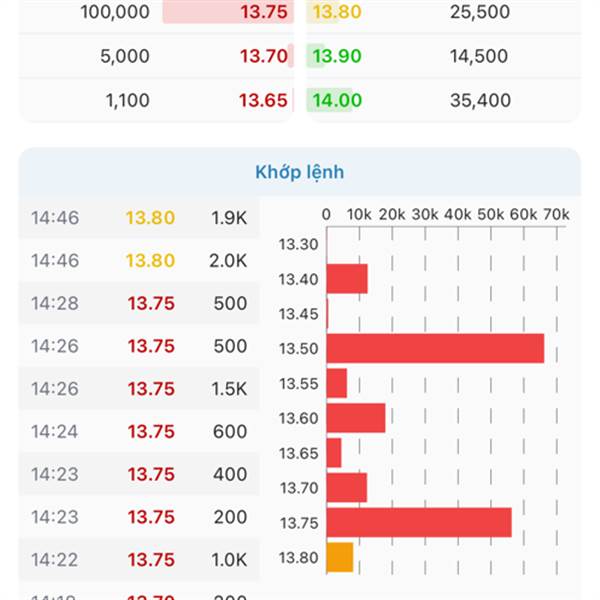
Task: Open the Khớp lệnh section header
Action: coord(299,172)
